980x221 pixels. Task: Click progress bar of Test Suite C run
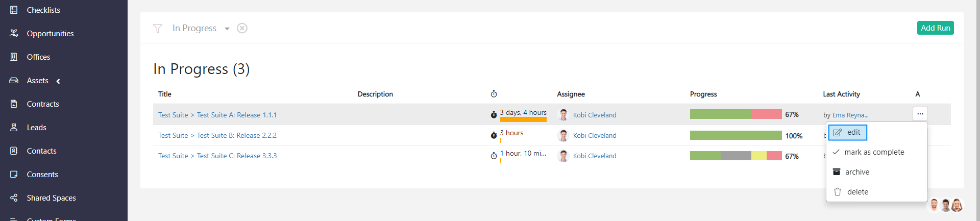736,156
